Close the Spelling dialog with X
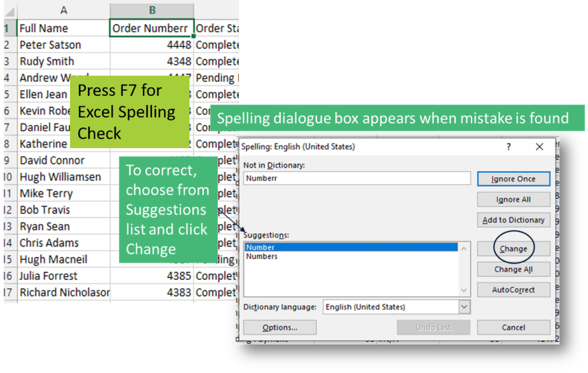The height and width of the screenshot is (373, 588). [539, 146]
